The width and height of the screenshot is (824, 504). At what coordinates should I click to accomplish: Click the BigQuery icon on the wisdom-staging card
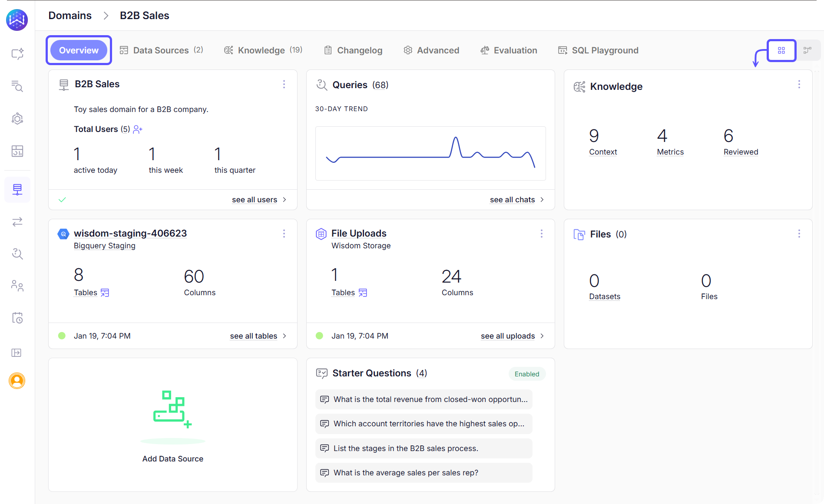63,234
